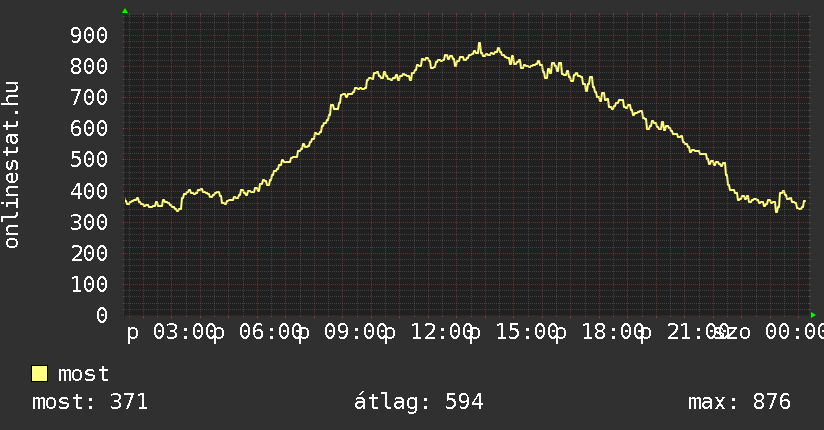The height and width of the screenshot is (430, 824).
Task: Click the 200 y-axis label
Action: (x=89, y=253)
